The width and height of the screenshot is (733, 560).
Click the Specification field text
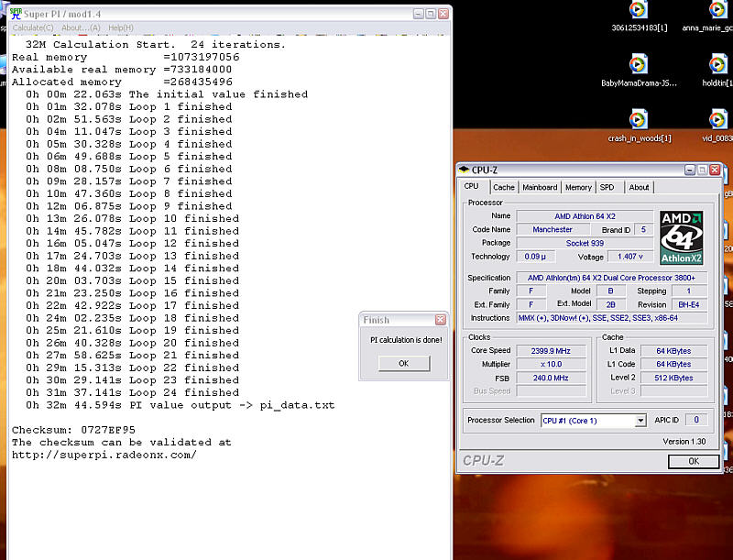(x=611, y=278)
